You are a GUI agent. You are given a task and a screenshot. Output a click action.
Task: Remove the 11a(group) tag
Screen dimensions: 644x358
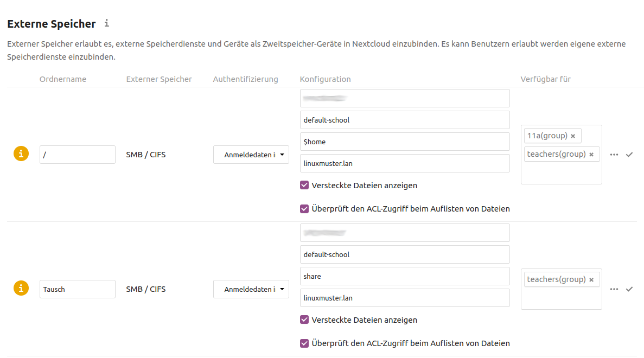point(573,136)
